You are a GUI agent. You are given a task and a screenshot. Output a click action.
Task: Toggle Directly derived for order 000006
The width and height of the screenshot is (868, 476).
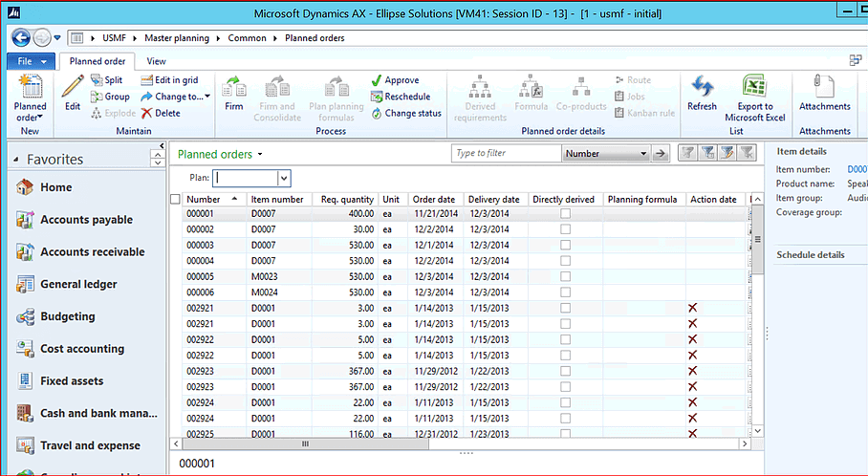565,292
